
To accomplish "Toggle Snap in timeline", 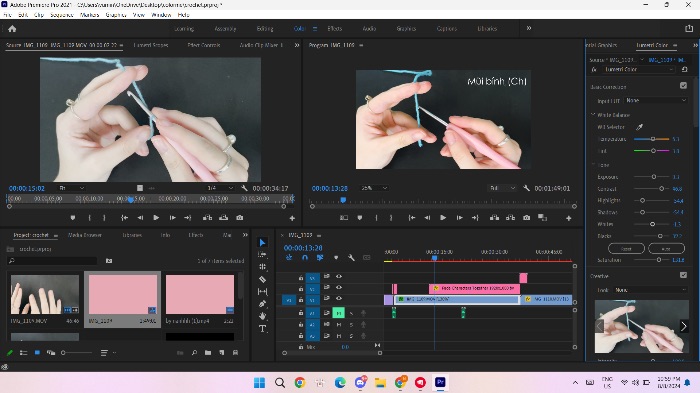I will (304, 258).
